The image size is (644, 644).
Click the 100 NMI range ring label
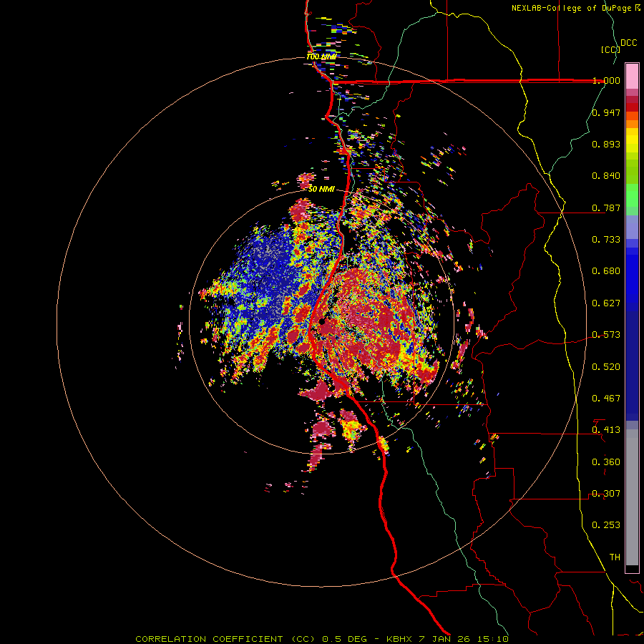321,57
